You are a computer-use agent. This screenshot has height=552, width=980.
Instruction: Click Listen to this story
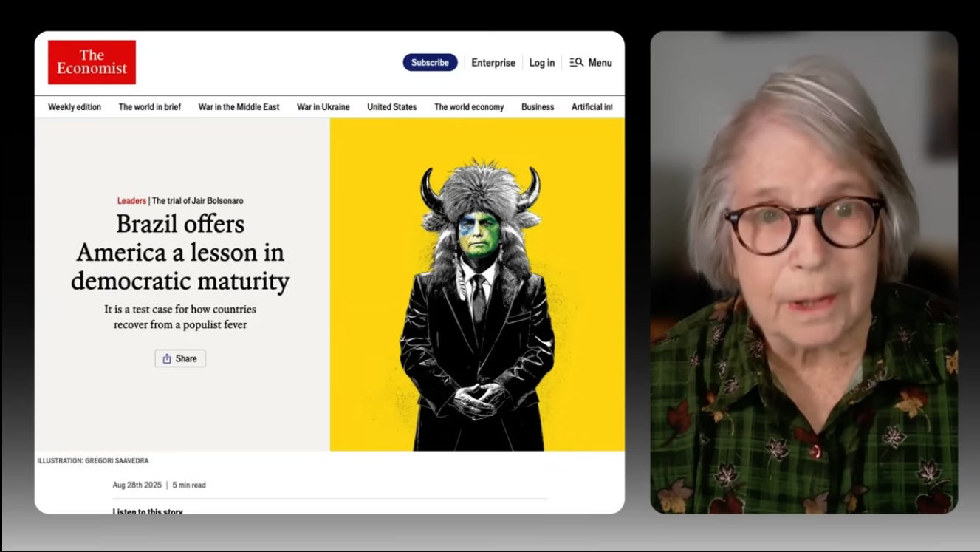tap(148, 511)
